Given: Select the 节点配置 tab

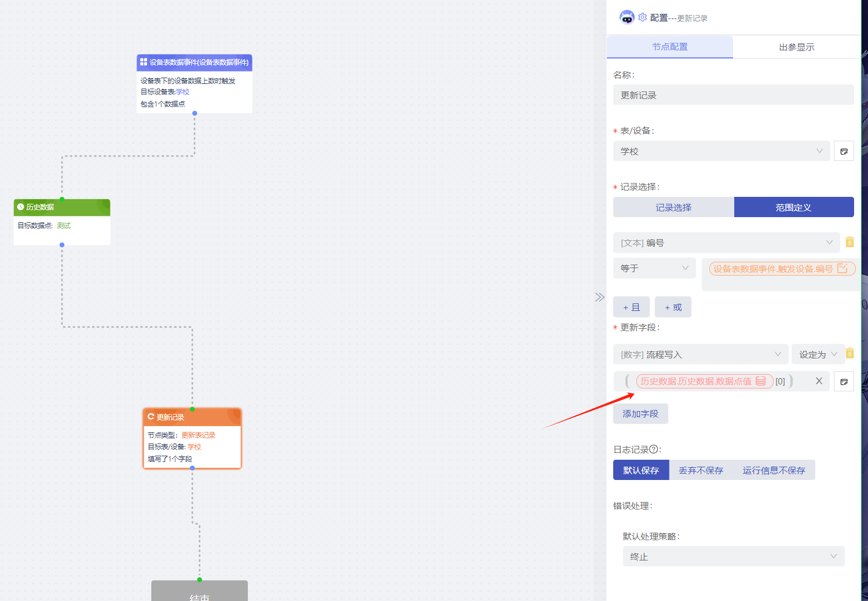Looking at the screenshot, I should click(x=669, y=47).
